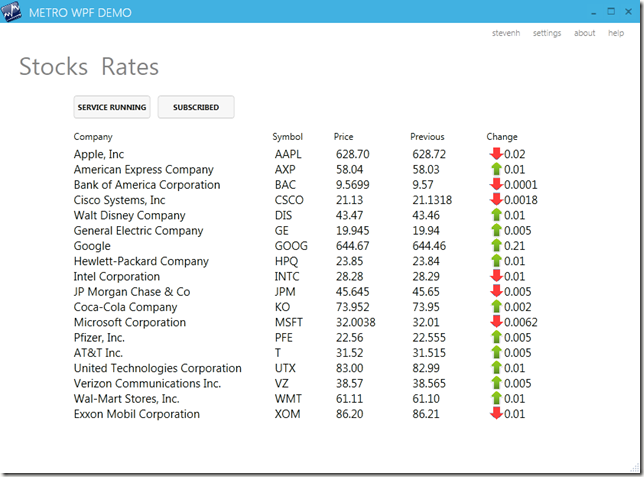Click the change value 0.0062
The image size is (644, 477).
(521, 322)
